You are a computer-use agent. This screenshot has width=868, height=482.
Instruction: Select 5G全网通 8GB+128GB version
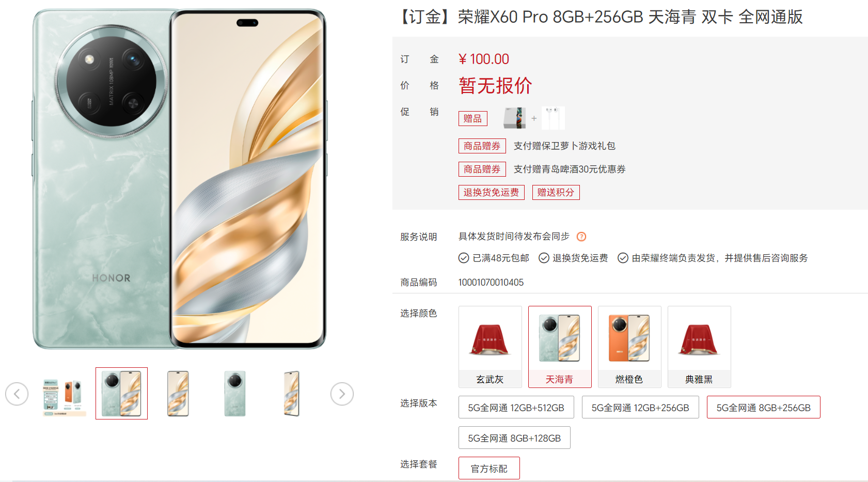click(514, 438)
